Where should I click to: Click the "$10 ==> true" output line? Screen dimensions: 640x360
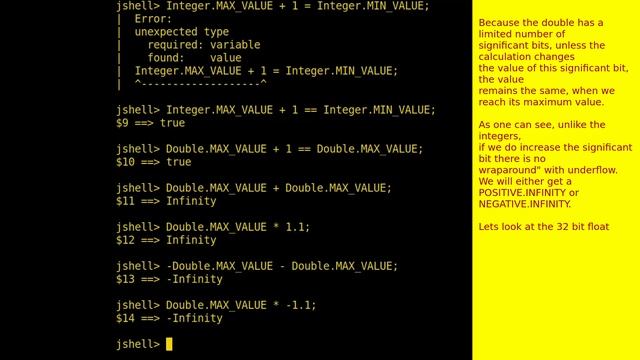pyautogui.click(x=153, y=162)
